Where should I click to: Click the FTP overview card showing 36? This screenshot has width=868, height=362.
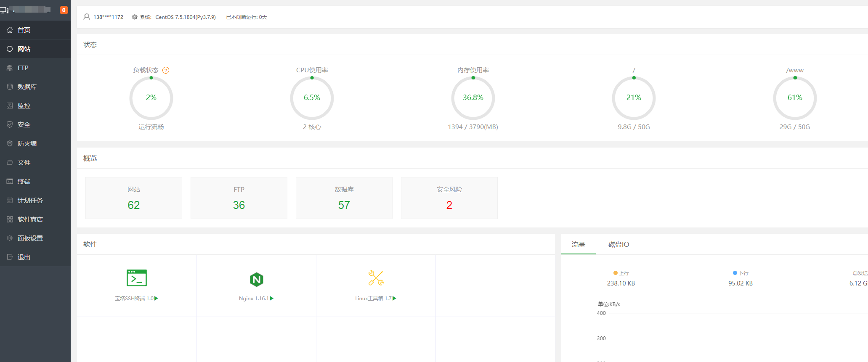(x=239, y=198)
